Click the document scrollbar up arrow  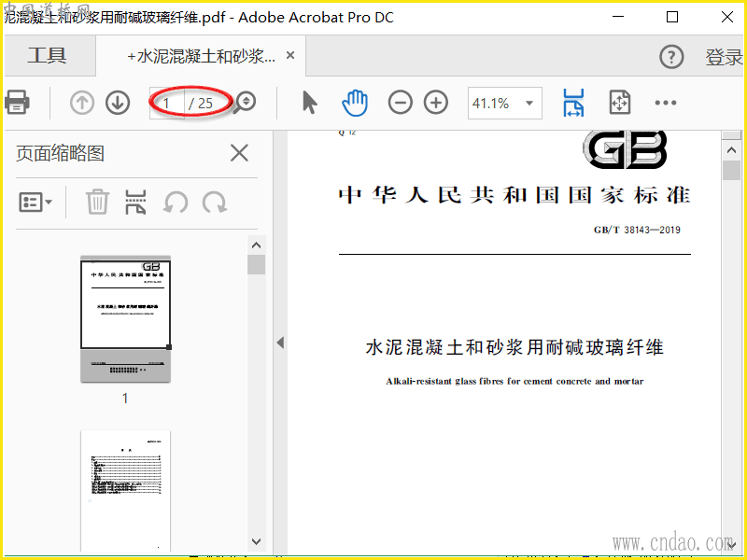click(x=732, y=150)
